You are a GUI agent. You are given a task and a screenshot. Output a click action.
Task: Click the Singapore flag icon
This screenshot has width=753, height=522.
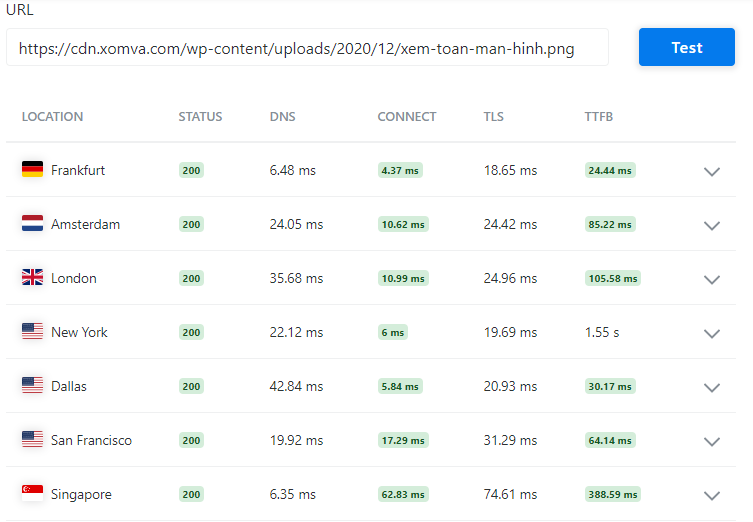point(32,494)
